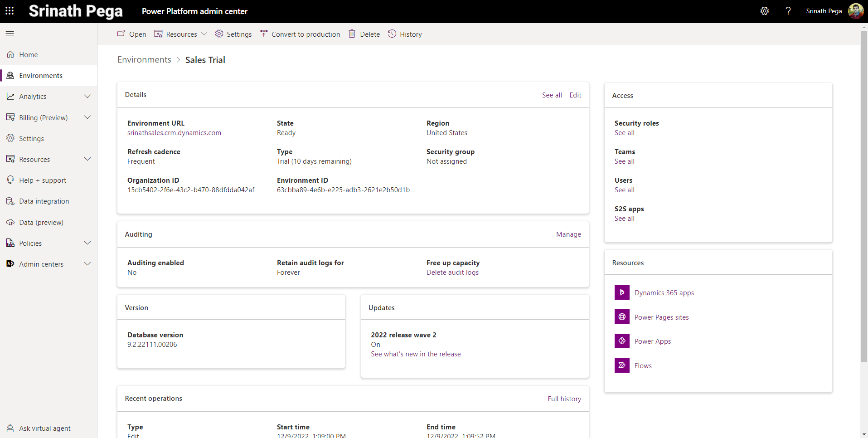Click Delete in the command bar
868x438 pixels.
pyautogui.click(x=364, y=34)
